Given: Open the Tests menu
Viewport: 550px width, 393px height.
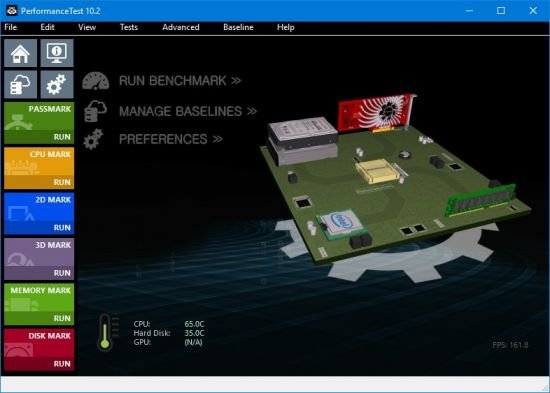Looking at the screenshot, I should [x=129, y=27].
